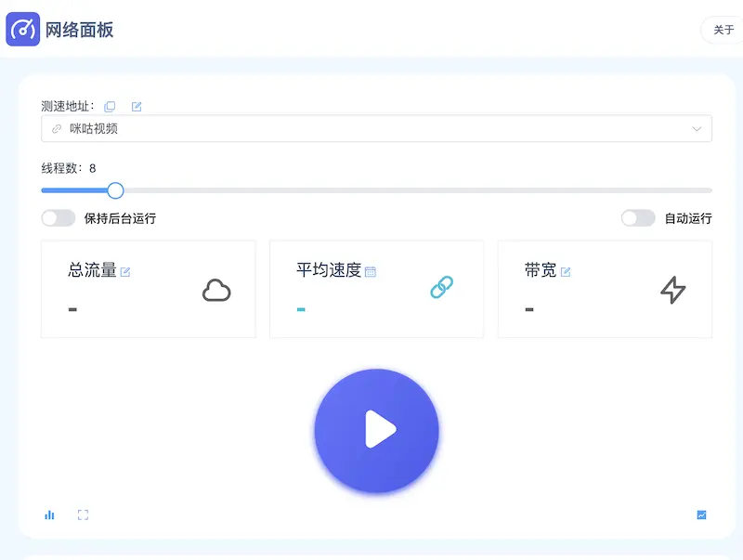This screenshot has width=743, height=560.
Task: Open the calendar icon next to 平均速度
Action: click(x=371, y=272)
